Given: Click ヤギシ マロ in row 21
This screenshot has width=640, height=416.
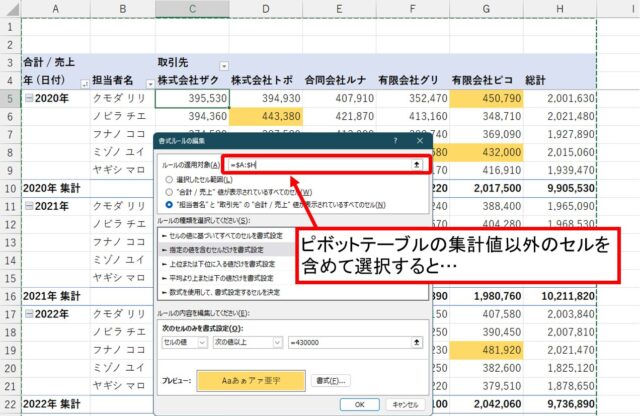Looking at the screenshot, I should (119, 386).
